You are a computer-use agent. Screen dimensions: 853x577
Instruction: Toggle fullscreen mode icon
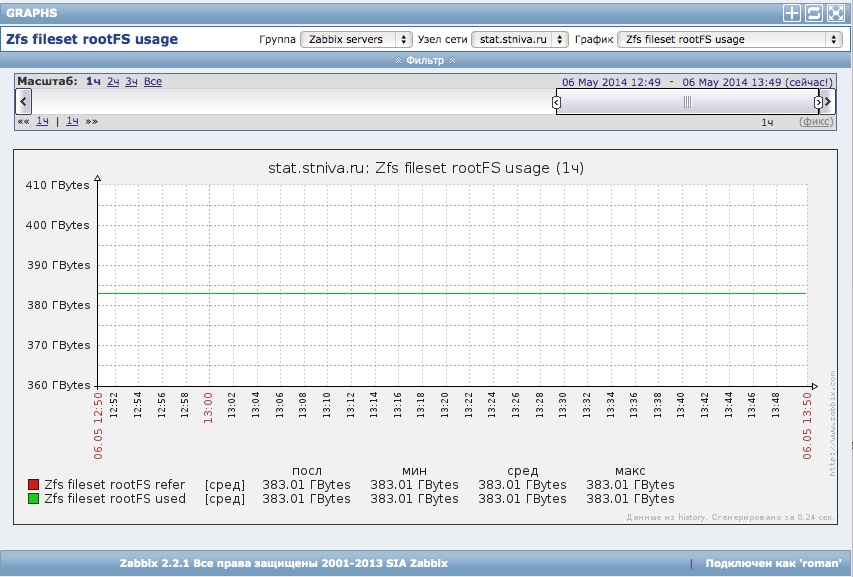836,13
